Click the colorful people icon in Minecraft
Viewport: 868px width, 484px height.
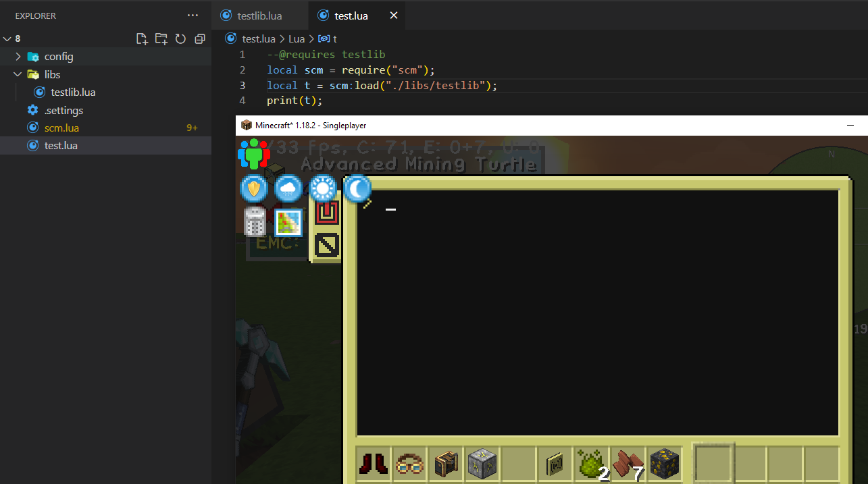pos(254,154)
